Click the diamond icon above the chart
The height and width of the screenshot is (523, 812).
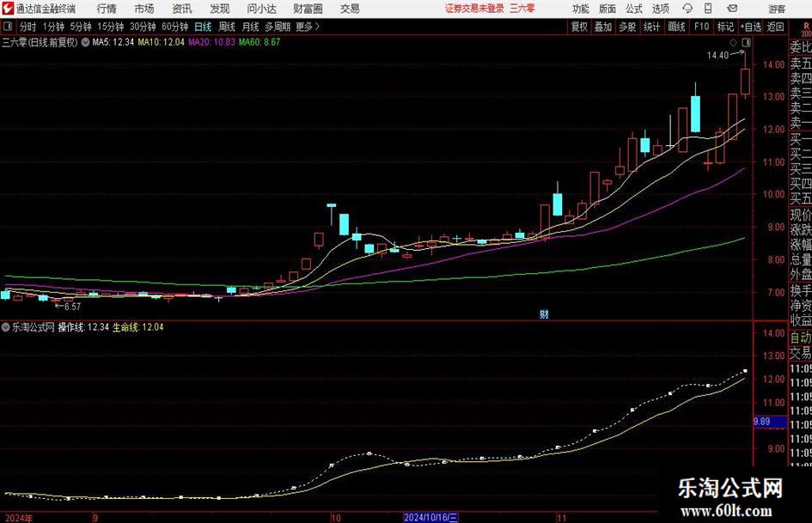pyautogui.click(x=733, y=42)
